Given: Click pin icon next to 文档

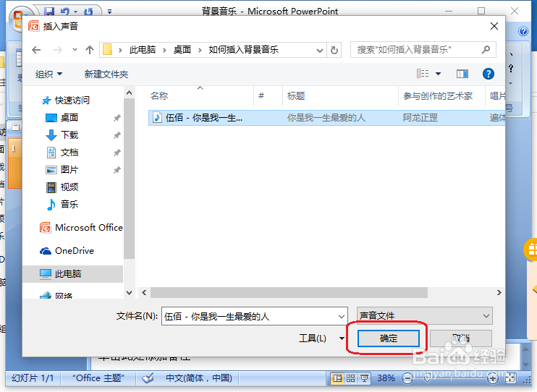Looking at the screenshot, I should pos(117,153).
